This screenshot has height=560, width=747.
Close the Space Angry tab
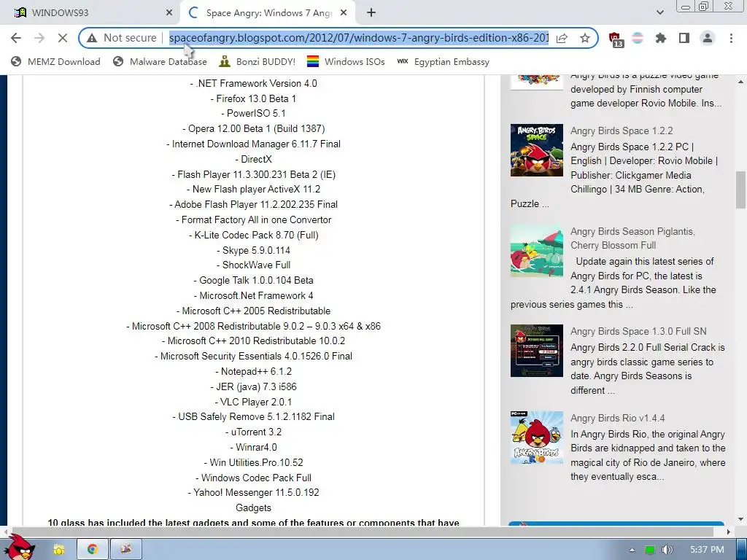click(x=344, y=13)
